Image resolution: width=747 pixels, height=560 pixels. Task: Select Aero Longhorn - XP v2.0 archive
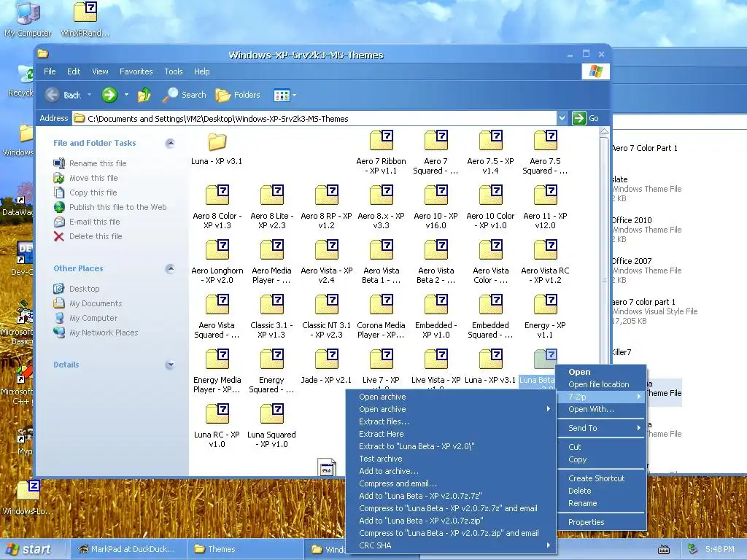(217, 262)
